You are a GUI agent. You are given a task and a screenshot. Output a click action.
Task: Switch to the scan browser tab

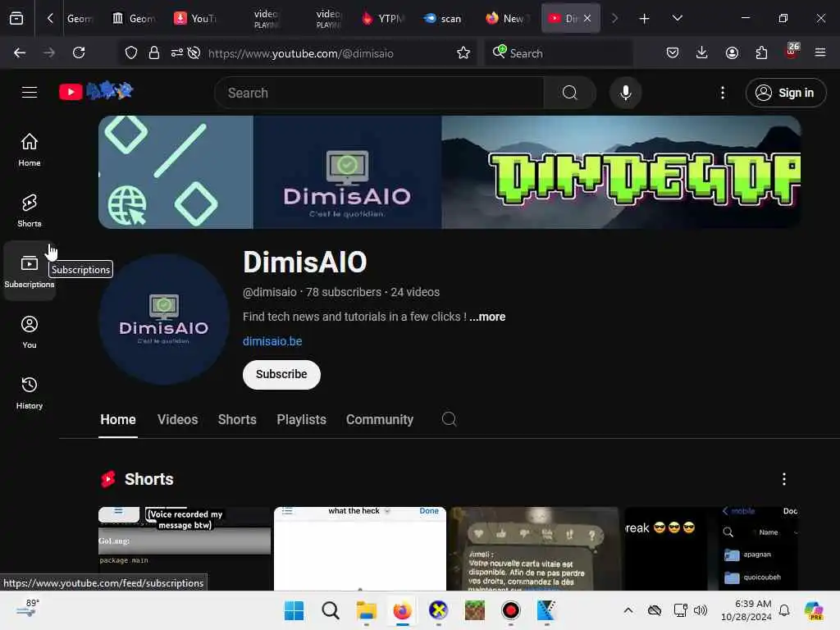442,19
